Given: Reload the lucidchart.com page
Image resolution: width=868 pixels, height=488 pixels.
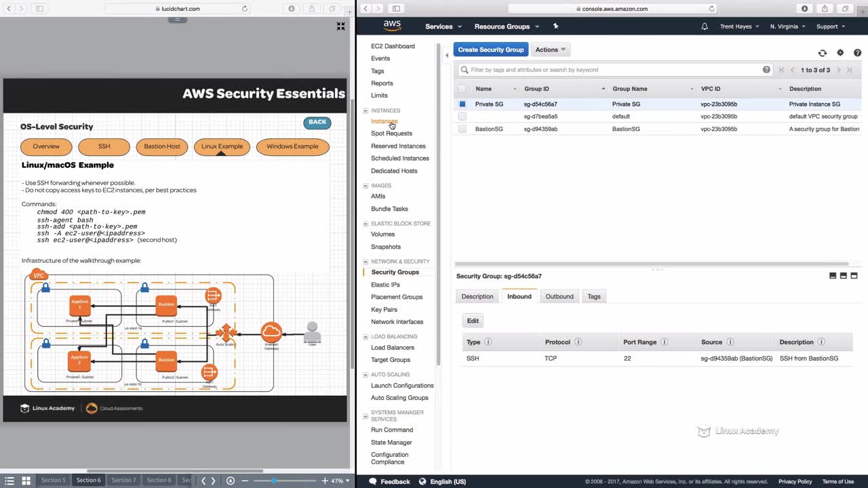Looking at the screenshot, I should tap(244, 9).
